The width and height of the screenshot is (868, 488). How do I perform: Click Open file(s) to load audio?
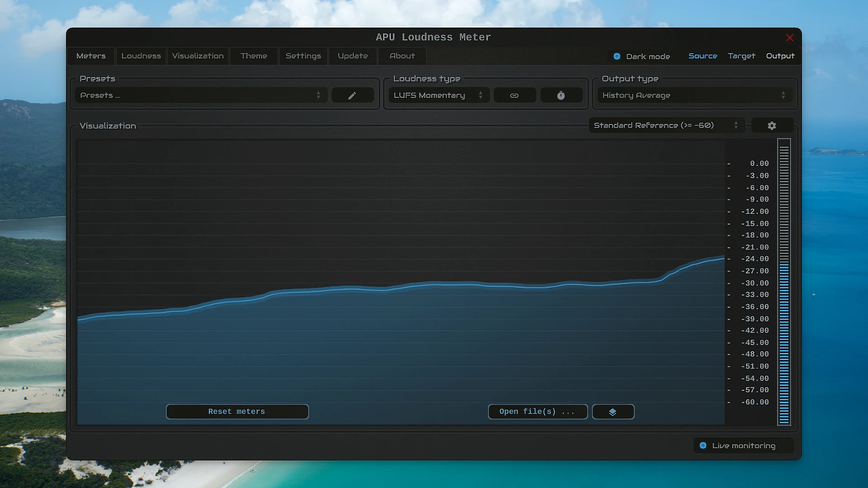point(538,411)
